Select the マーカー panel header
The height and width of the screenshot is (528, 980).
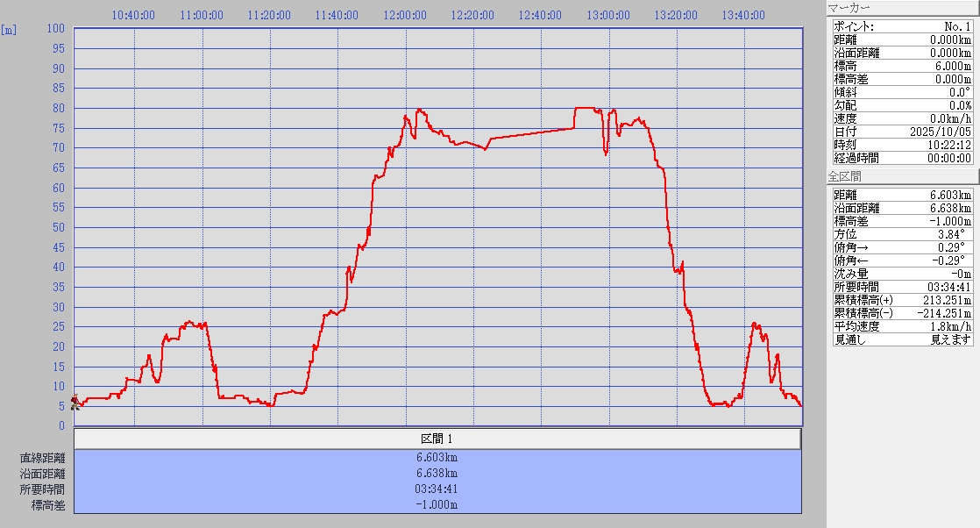point(903,8)
